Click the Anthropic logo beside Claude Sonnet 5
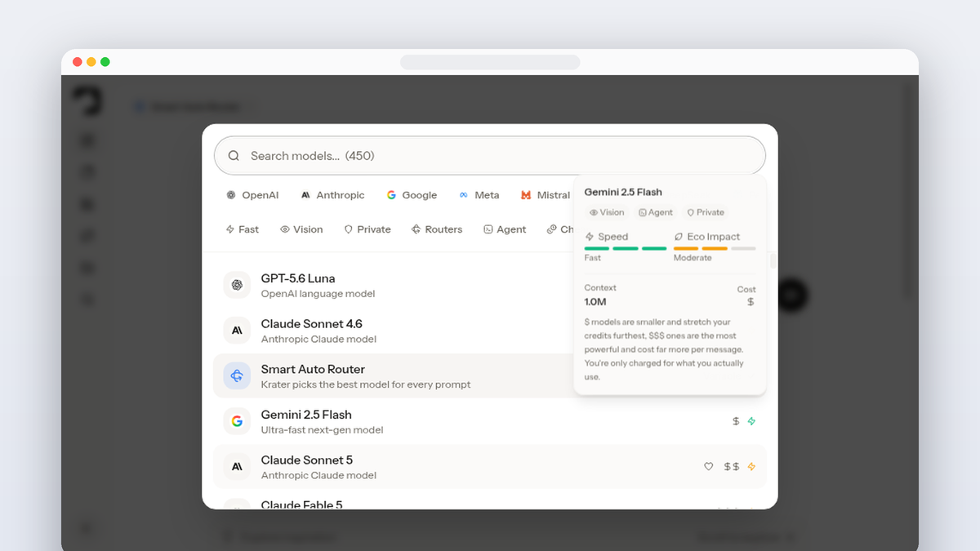This screenshot has height=551, width=980. (x=237, y=467)
